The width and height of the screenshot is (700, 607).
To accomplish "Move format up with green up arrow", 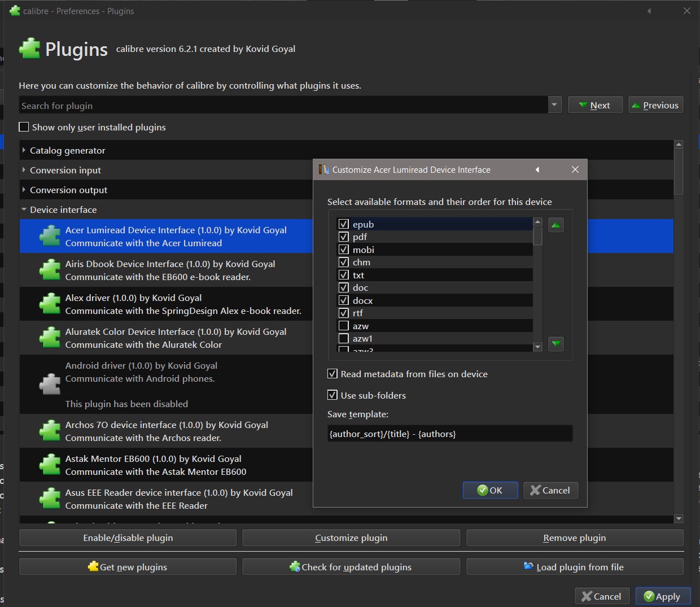I will pyautogui.click(x=556, y=225).
